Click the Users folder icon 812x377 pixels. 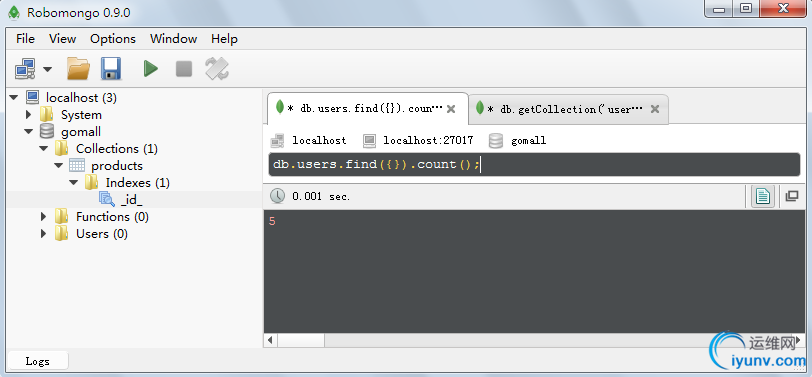[62, 234]
